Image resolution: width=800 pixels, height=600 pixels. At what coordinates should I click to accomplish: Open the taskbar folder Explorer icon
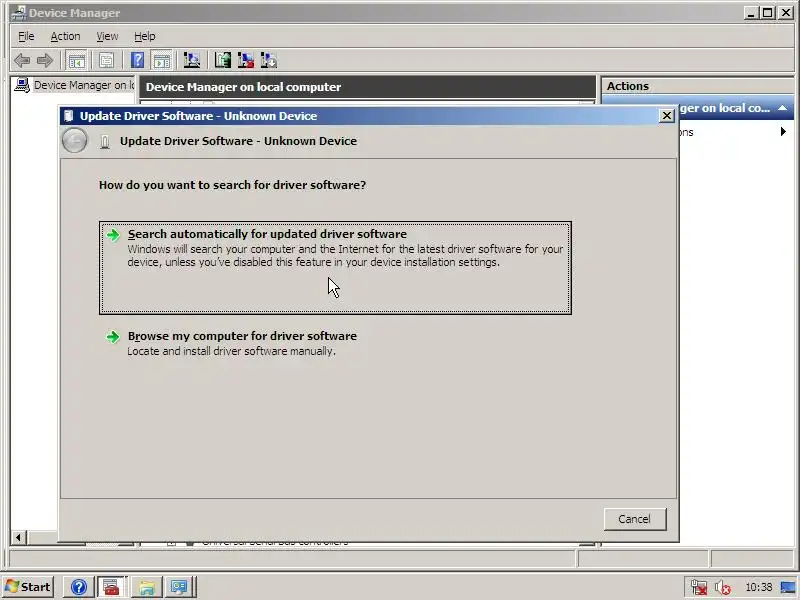pos(146,587)
